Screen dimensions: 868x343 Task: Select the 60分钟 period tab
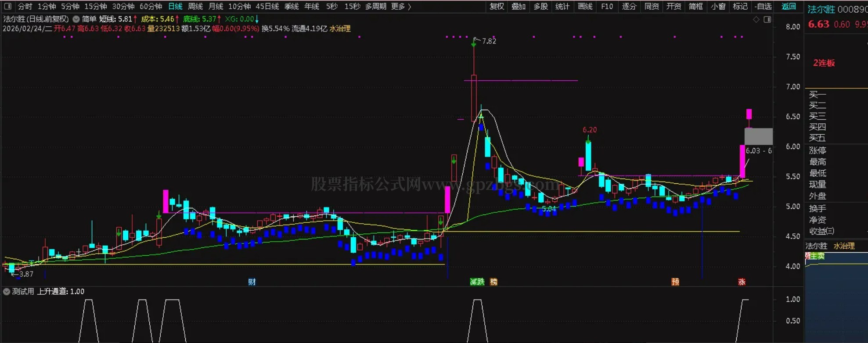[151, 7]
